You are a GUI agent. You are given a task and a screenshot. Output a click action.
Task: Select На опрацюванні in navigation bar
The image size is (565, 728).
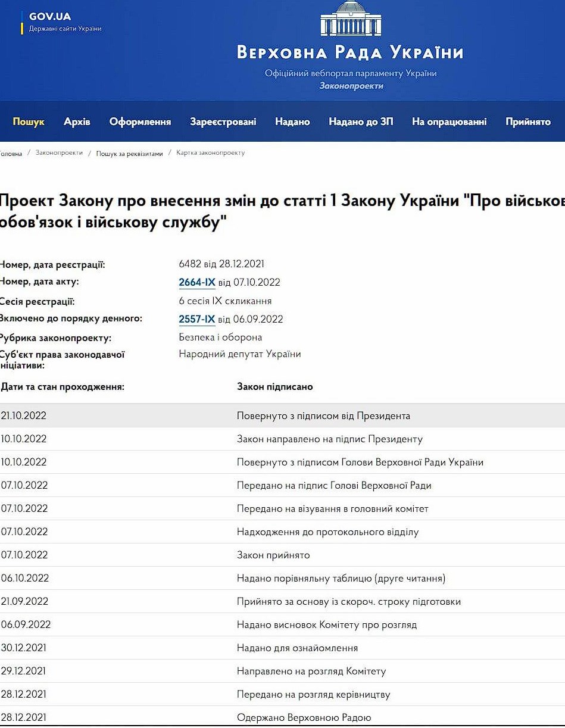pos(449,121)
